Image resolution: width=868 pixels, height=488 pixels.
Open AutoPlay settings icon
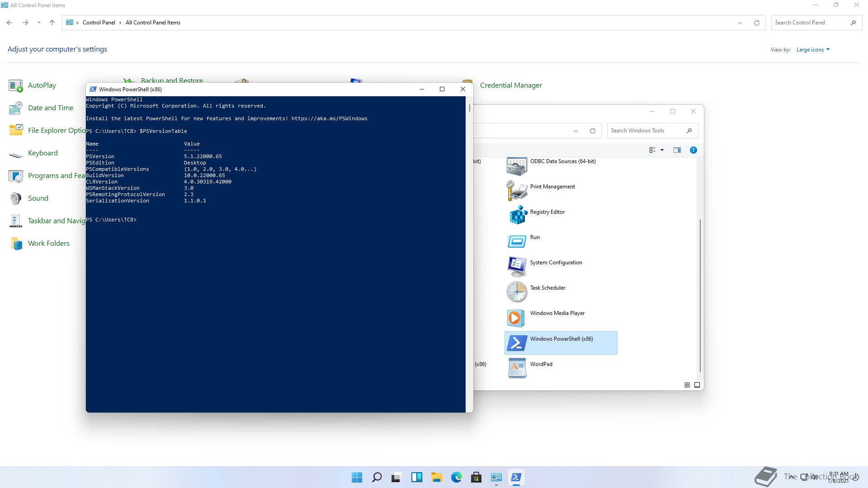pyautogui.click(x=16, y=85)
